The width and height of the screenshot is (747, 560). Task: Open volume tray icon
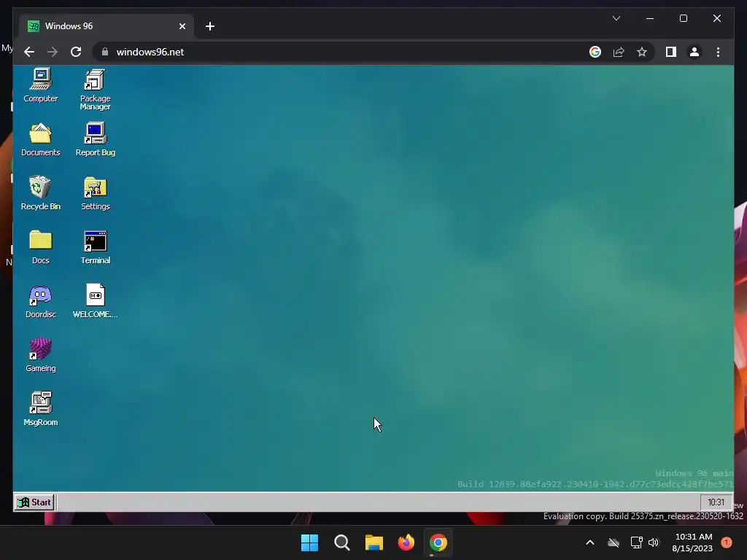(654, 542)
